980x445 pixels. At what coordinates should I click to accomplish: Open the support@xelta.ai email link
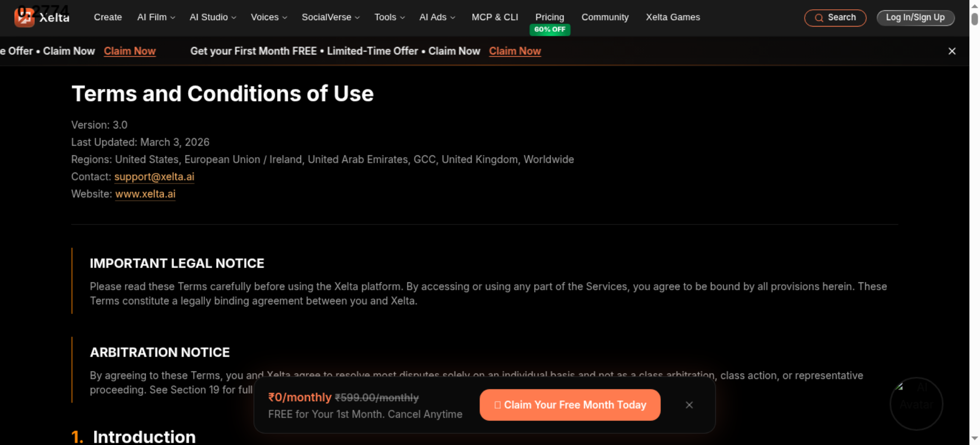(x=154, y=176)
